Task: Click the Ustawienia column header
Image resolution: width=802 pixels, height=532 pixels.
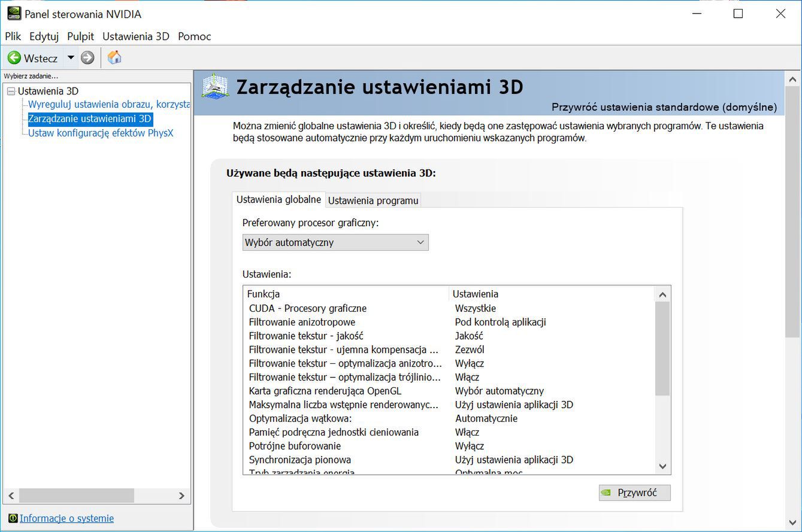Action: pyautogui.click(x=552, y=294)
